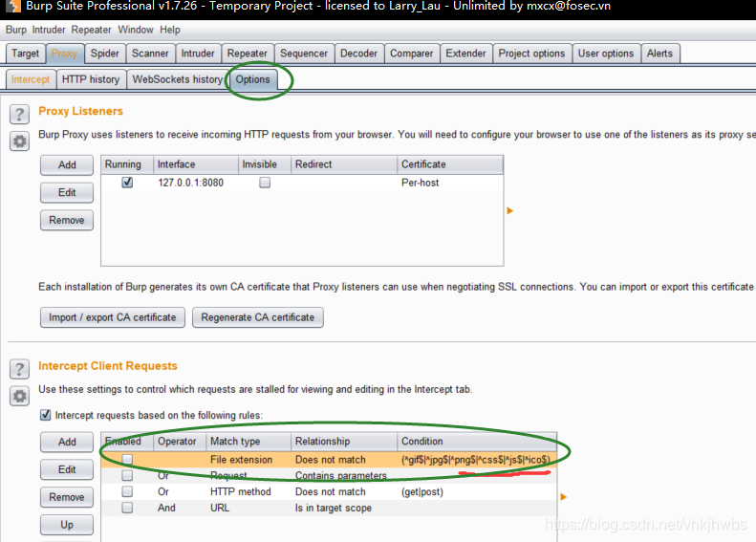756x542 pixels.
Task: Open the Help menu
Action: [170, 30]
